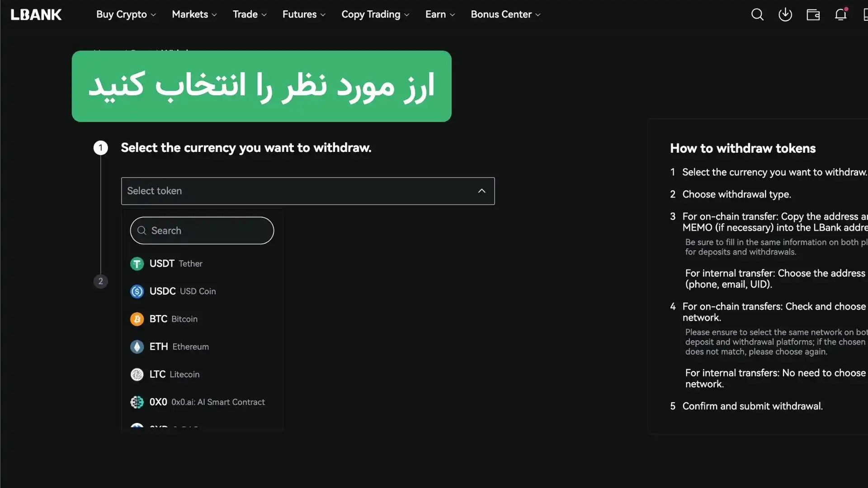Select 0X0 AI Smart Contract token
Image resolution: width=868 pixels, height=488 pixels.
pyautogui.click(x=207, y=402)
